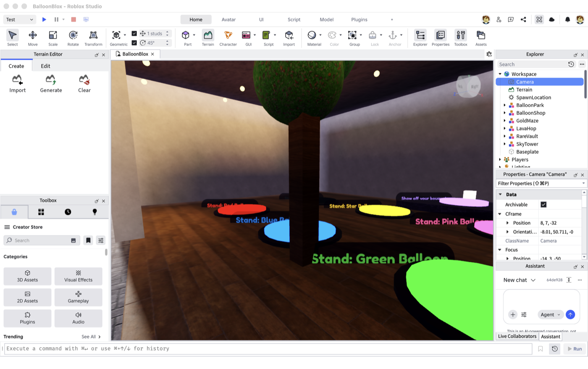The height and width of the screenshot is (369, 588).
Task: Open the Terrain editor tool
Action: 208,38
